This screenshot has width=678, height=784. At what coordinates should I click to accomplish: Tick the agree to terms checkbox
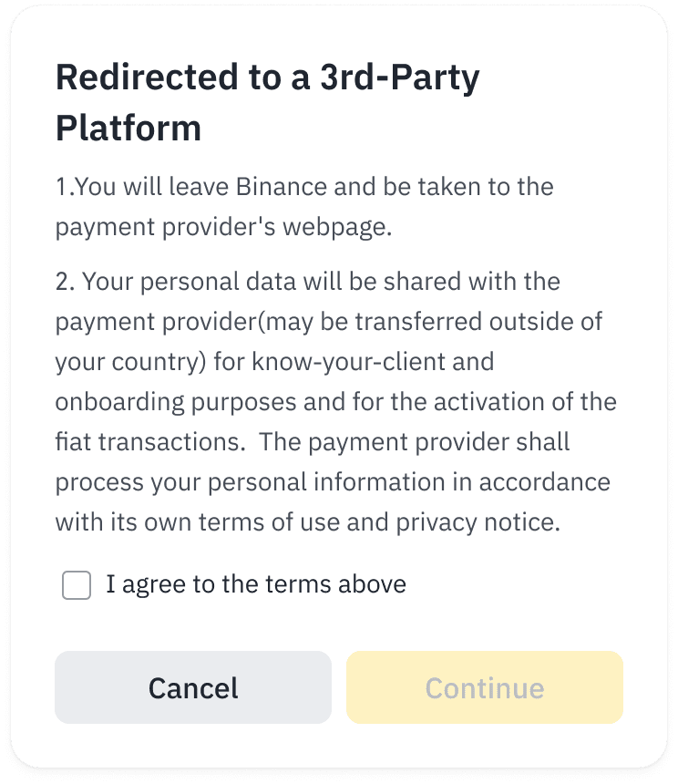coord(77,585)
